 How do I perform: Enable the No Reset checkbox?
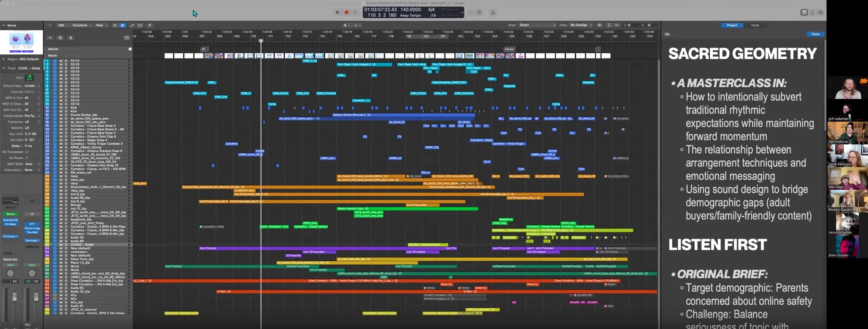26,158
